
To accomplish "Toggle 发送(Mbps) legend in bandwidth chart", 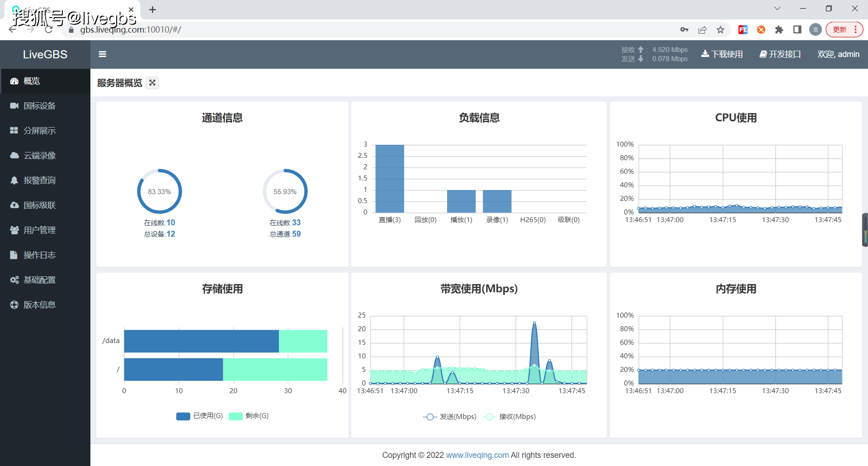I will tap(450, 417).
